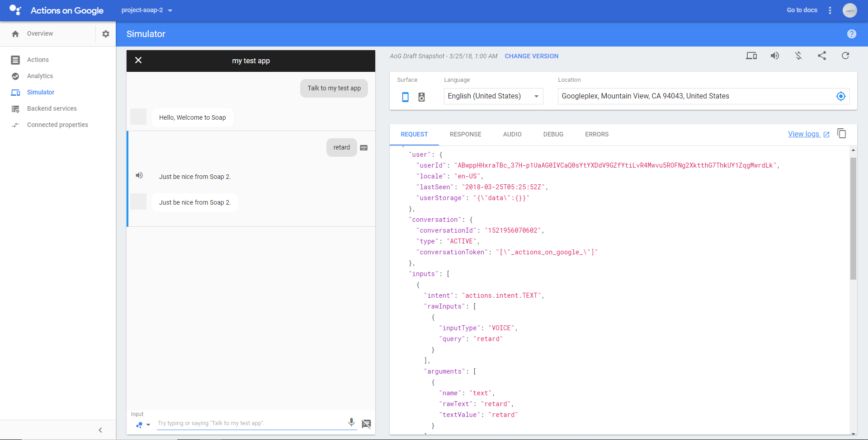Click the microphone icon in input bar

pyautogui.click(x=351, y=422)
